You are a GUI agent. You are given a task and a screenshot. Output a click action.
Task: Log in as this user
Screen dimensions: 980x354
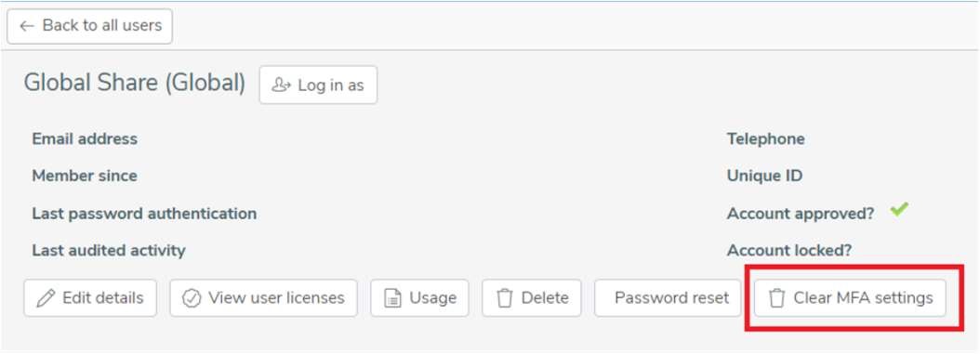pos(318,85)
